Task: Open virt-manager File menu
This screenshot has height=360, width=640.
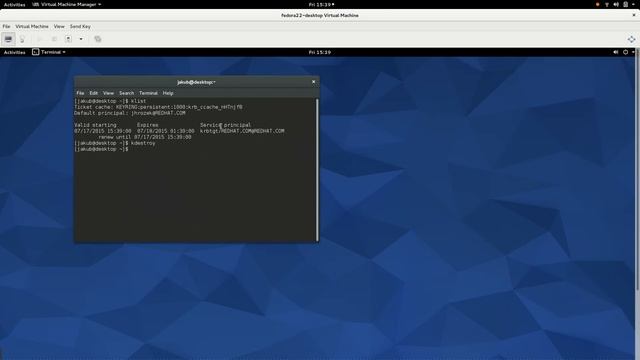Action: pyautogui.click(x=6, y=26)
